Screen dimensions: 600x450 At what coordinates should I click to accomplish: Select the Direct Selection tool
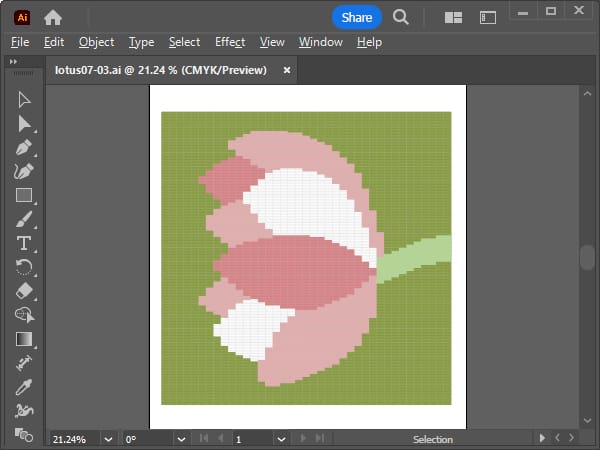pos(24,123)
